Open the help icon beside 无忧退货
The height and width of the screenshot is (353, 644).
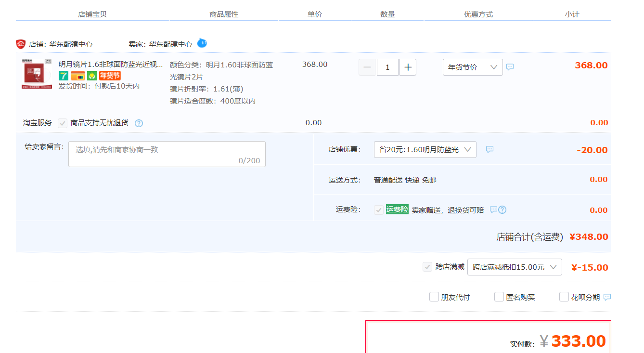tap(139, 123)
